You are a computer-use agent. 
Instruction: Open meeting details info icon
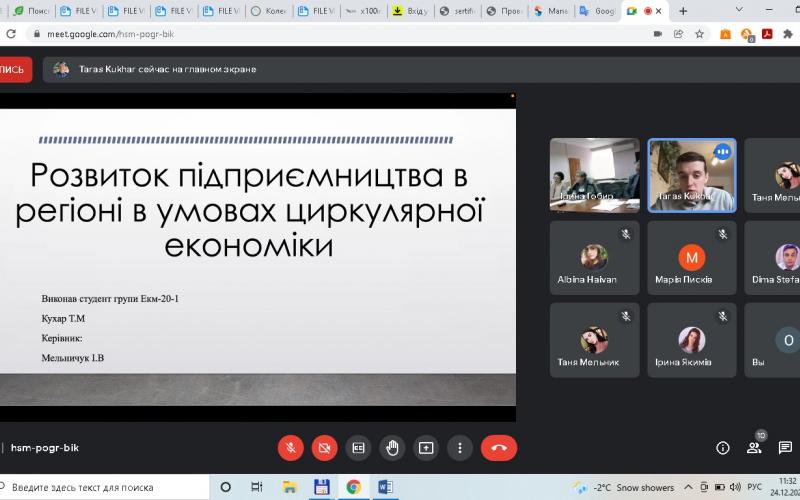[x=722, y=448]
